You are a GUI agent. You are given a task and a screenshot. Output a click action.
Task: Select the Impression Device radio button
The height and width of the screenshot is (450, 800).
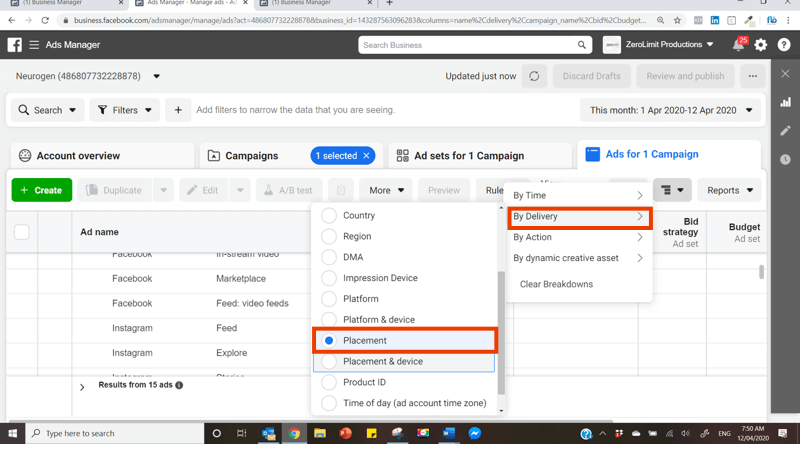pyautogui.click(x=329, y=278)
